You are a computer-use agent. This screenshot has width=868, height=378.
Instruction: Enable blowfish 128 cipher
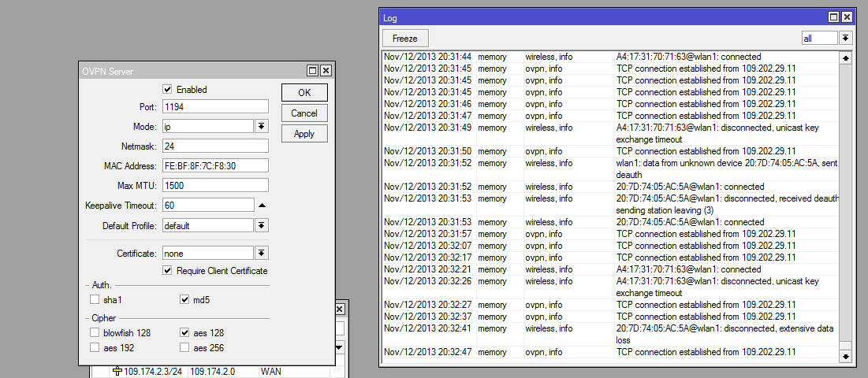pyautogui.click(x=95, y=332)
